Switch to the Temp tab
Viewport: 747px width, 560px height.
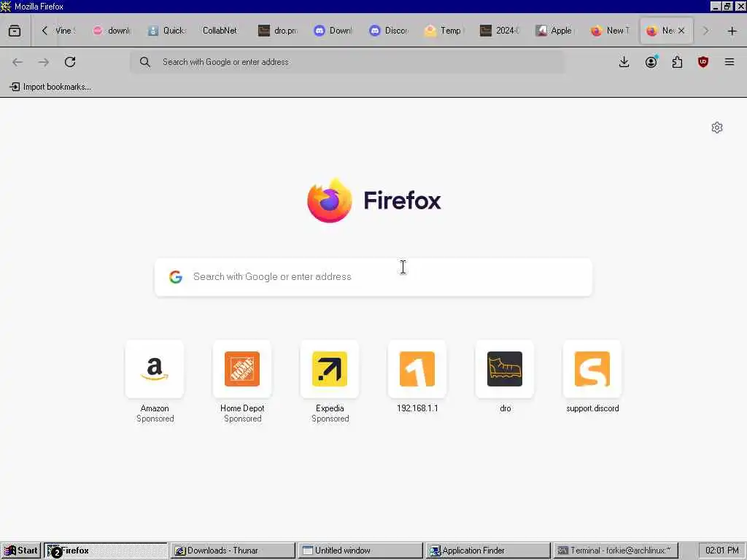click(444, 31)
